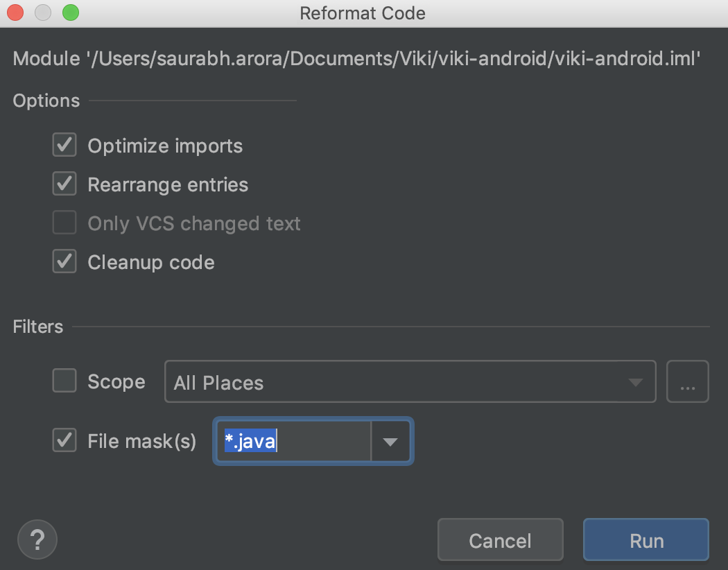Click the Module path text line

click(356, 58)
